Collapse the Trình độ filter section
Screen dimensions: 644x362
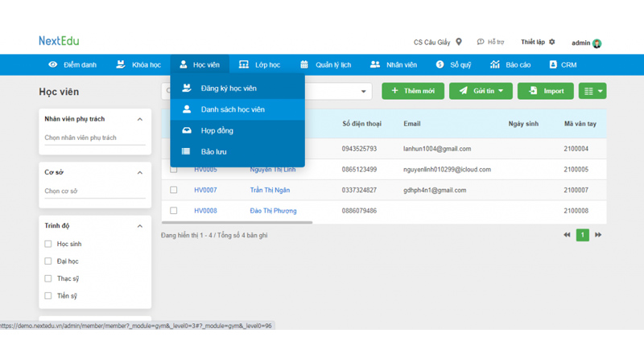(x=140, y=226)
